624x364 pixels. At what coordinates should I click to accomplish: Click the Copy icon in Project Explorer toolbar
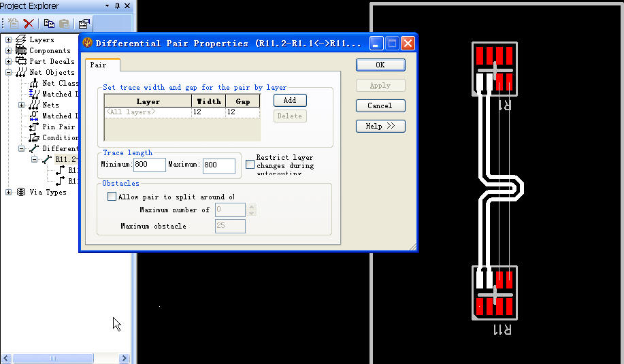point(49,23)
